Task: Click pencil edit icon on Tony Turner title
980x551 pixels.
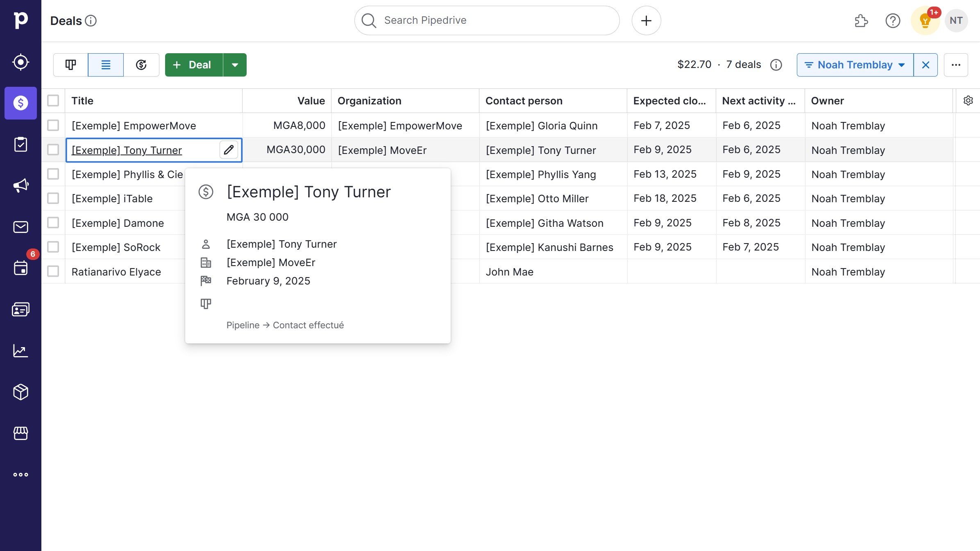Action: [x=229, y=150]
